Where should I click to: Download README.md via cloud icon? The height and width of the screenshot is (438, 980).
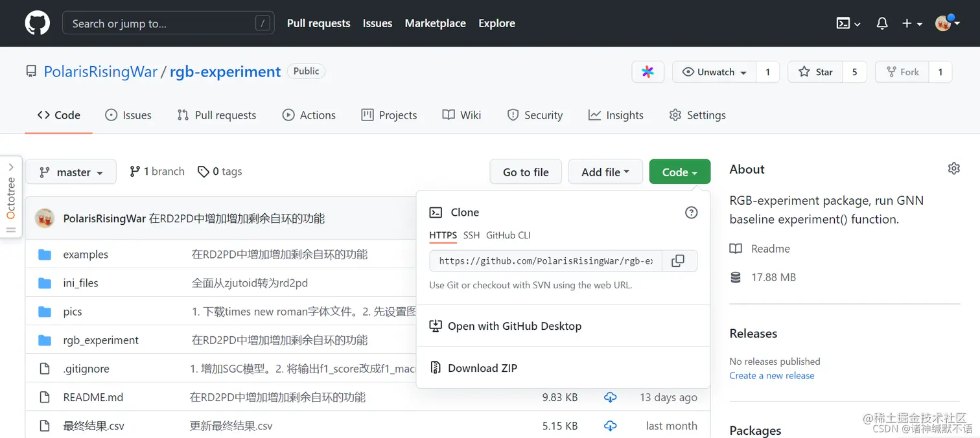tap(611, 397)
